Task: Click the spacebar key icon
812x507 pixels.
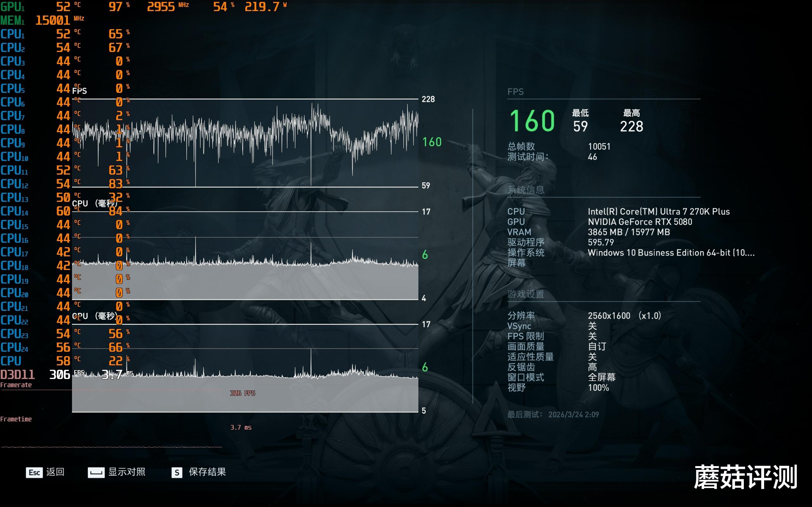Action: pyautogui.click(x=96, y=472)
